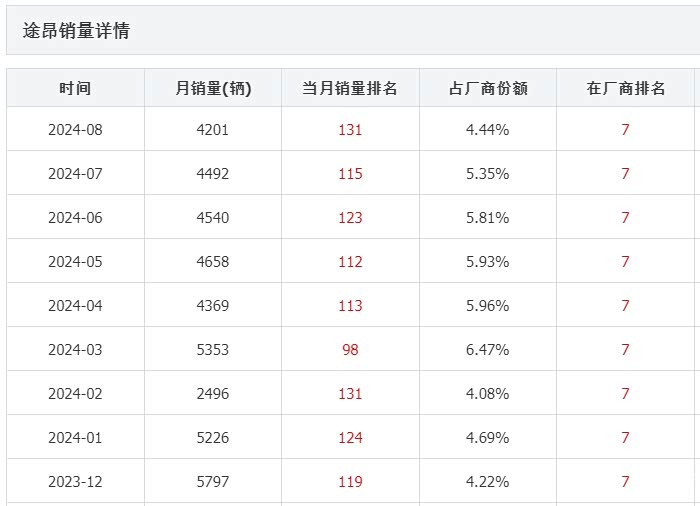700x506 pixels.
Task: Click manufacturer rank 7 in 2024-03 row
Action: [626, 350]
